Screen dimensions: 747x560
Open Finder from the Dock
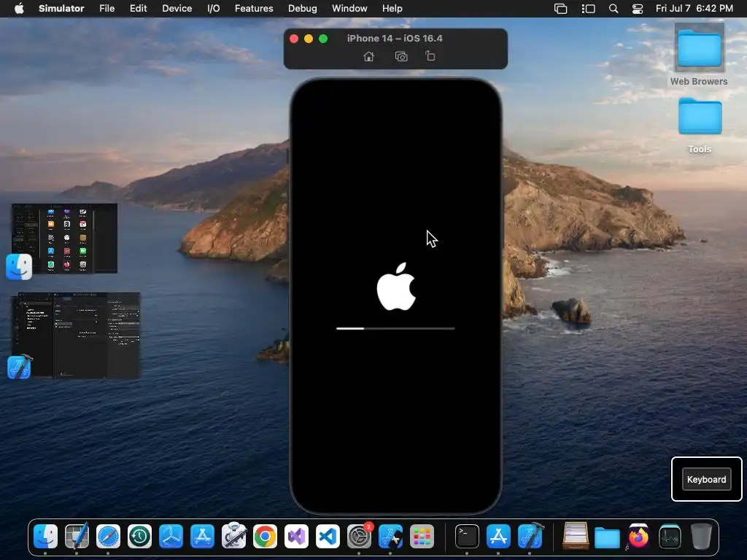(46, 537)
